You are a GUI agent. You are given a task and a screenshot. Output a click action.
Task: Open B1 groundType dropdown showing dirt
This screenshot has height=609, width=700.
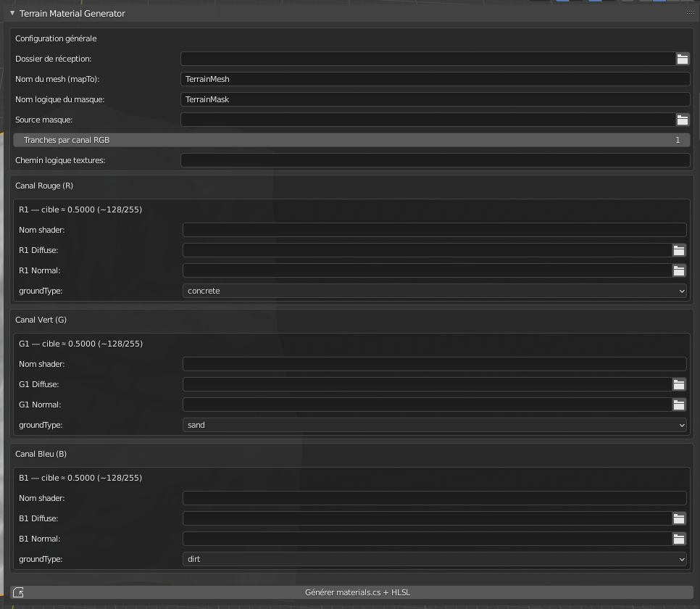(x=434, y=559)
